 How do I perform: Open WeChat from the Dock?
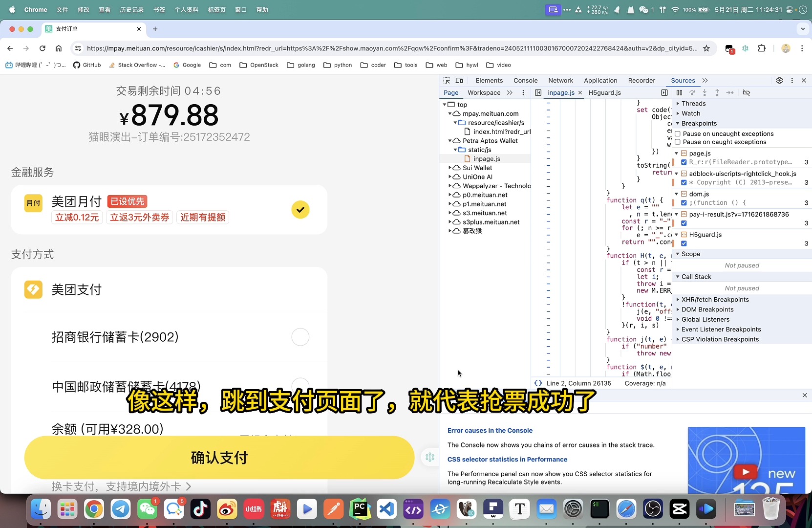pos(147,509)
